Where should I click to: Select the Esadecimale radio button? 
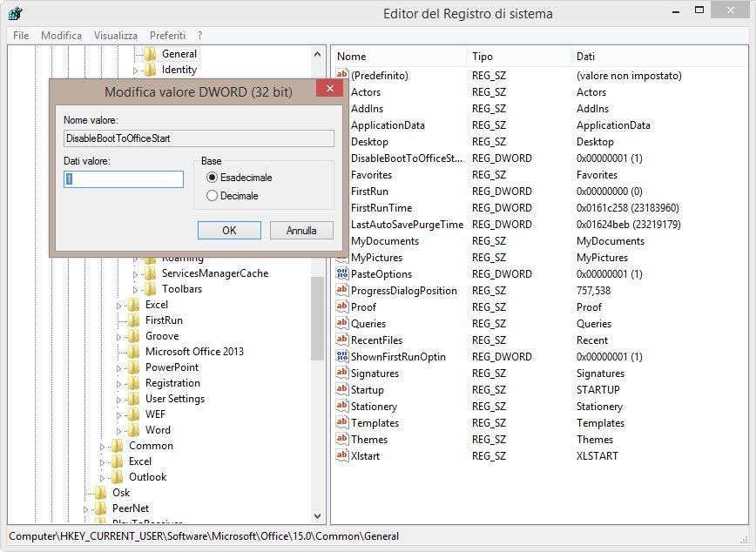212,178
